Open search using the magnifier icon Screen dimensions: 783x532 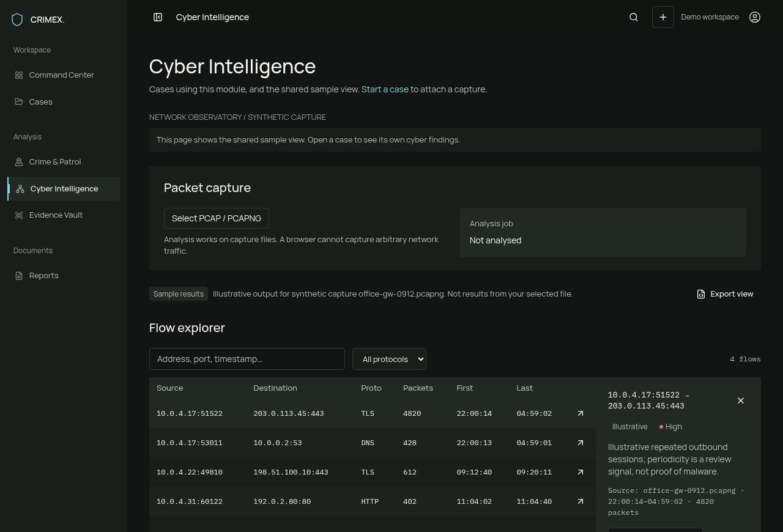click(634, 17)
